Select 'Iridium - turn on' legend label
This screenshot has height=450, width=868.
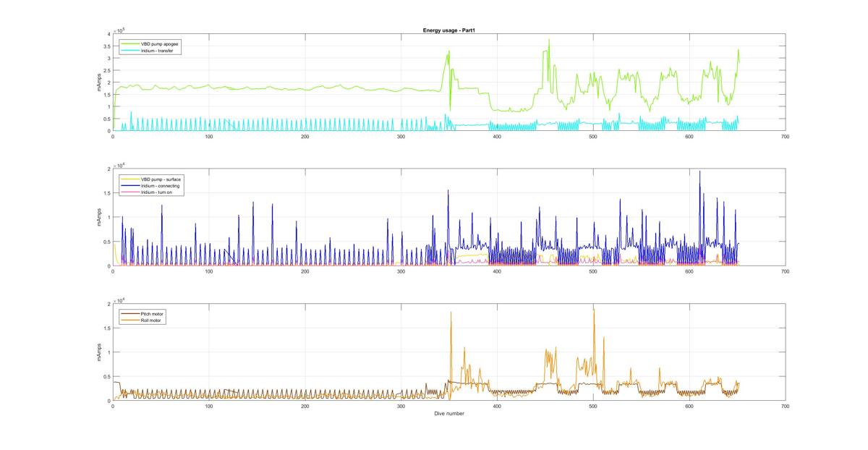point(156,193)
